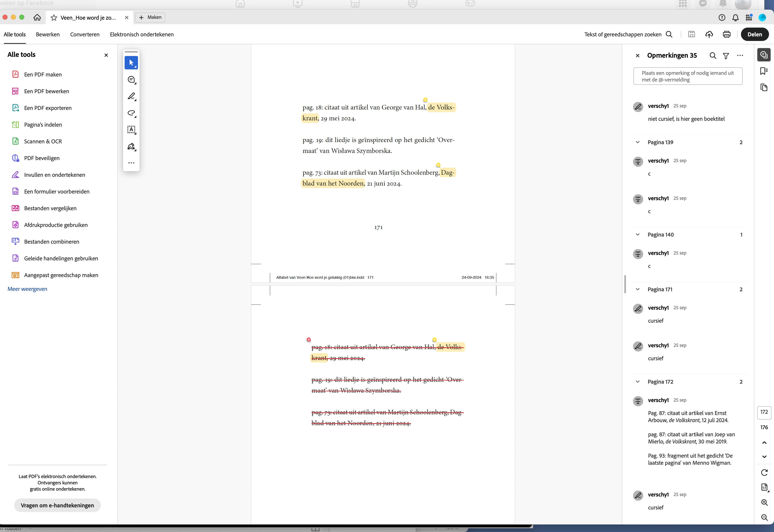Toggle the star favorite on the document tab
Viewport: 774px width, 532px height.
tap(54, 18)
